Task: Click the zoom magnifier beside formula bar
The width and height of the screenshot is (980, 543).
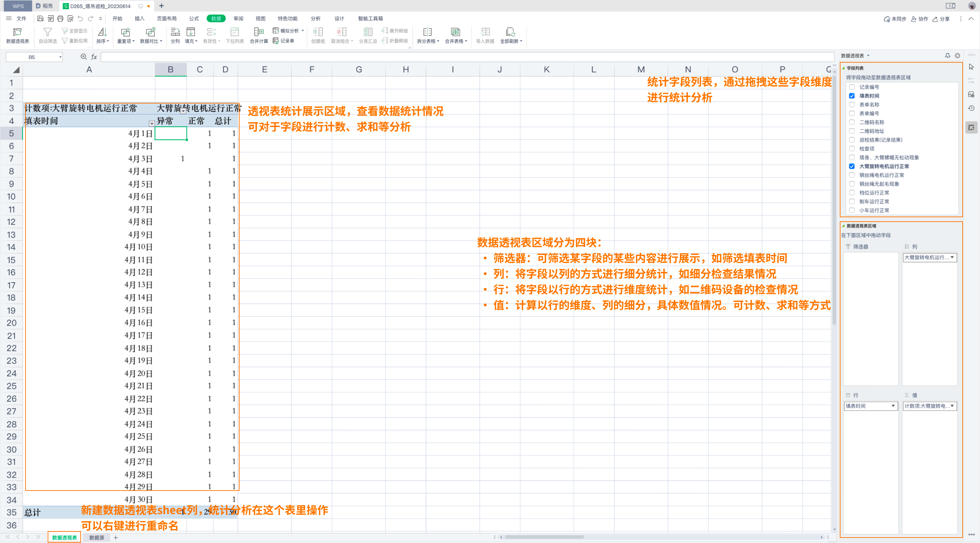Action: pyautogui.click(x=84, y=57)
